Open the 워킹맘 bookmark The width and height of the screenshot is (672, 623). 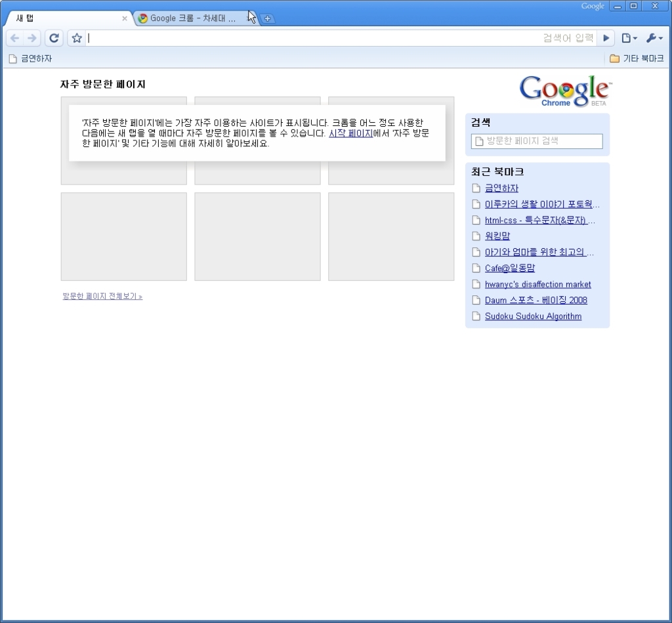point(497,236)
